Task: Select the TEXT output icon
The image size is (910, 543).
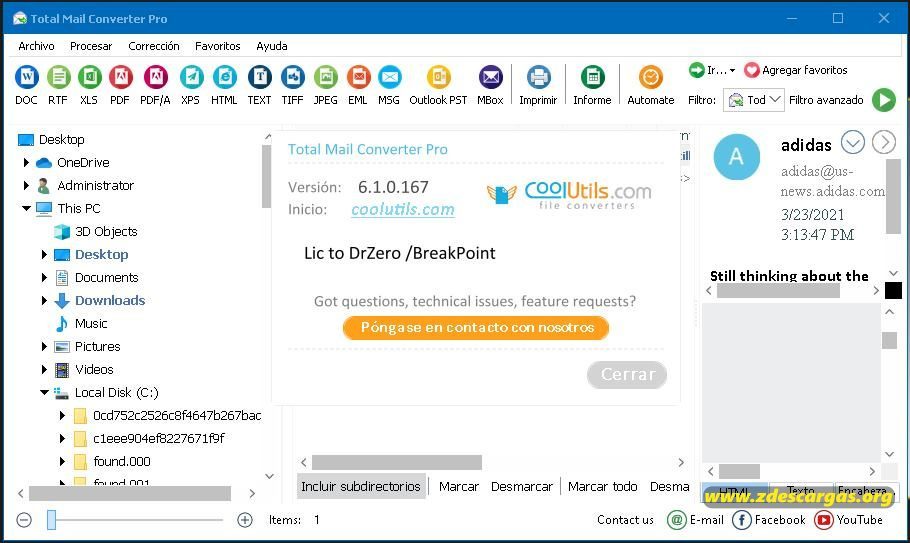Action: (259, 77)
